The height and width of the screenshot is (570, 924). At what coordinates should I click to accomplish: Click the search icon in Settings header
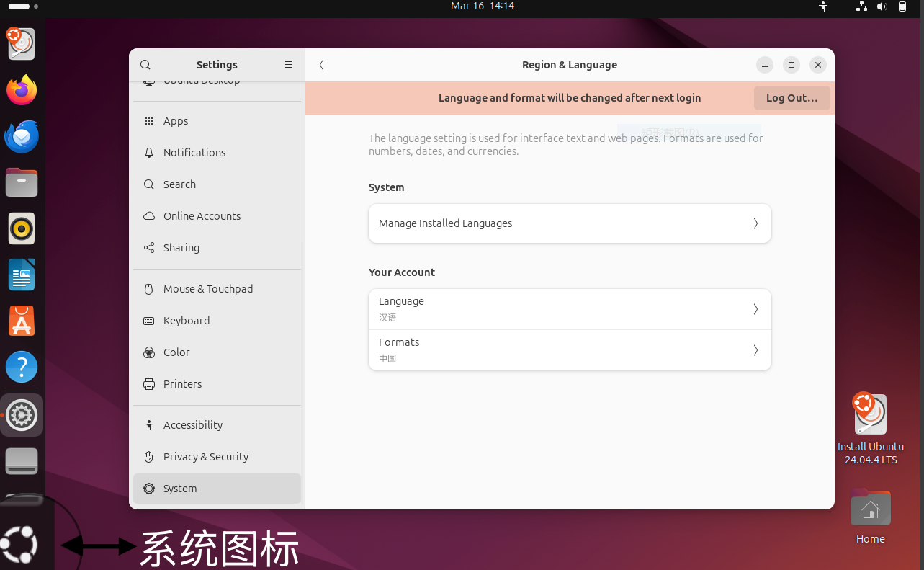[x=145, y=65]
